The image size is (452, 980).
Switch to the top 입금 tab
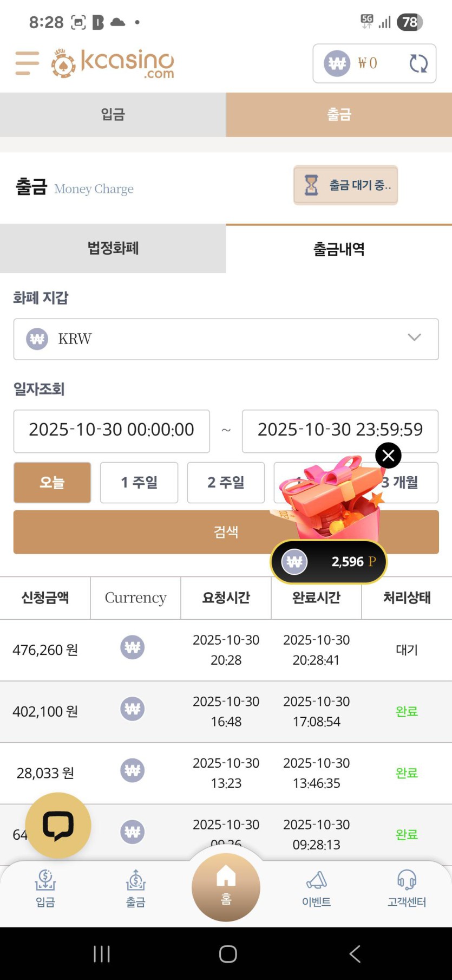(113, 114)
